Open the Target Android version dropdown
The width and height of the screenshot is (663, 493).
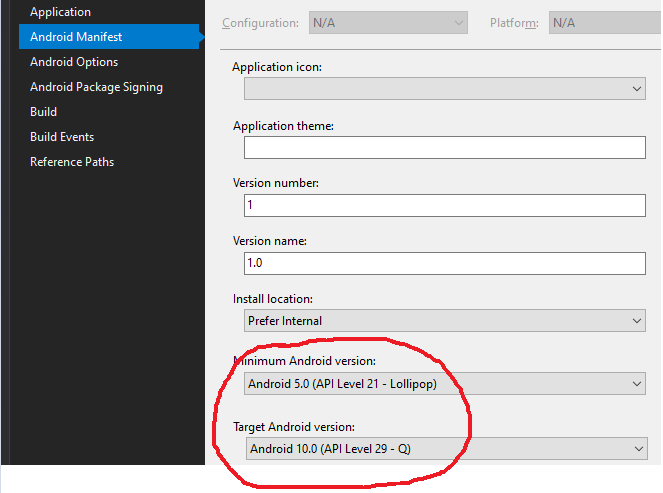[447, 448]
